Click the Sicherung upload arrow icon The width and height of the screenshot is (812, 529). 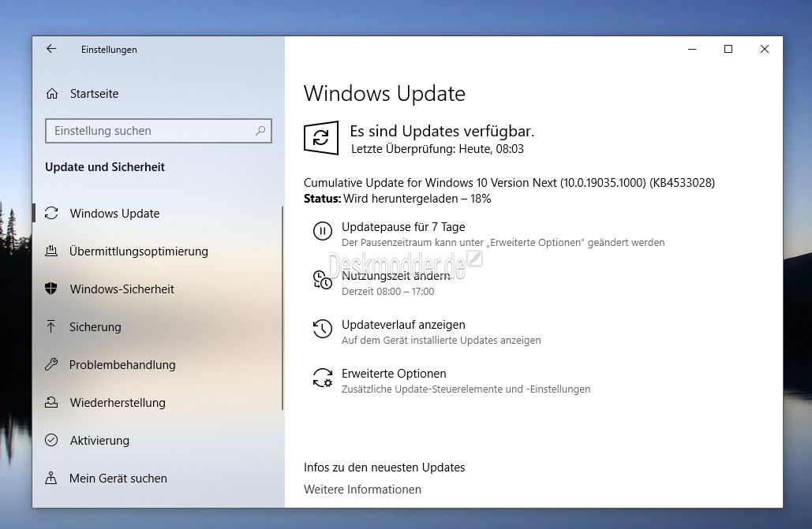pyautogui.click(x=51, y=326)
